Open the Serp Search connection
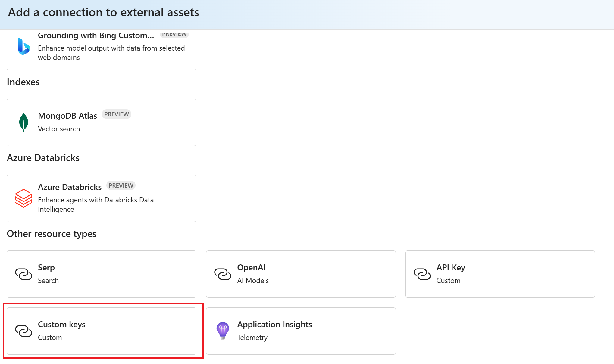Viewport: 614px width, 364px height. 101,274
